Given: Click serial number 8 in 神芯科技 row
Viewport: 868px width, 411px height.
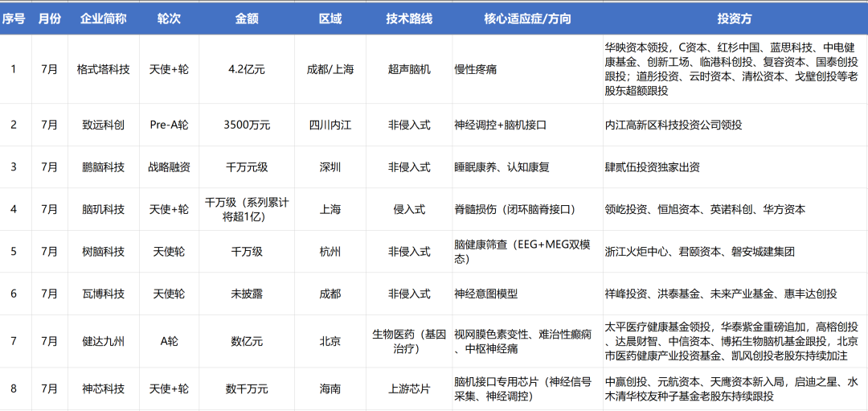Looking at the screenshot, I should click(14, 388).
